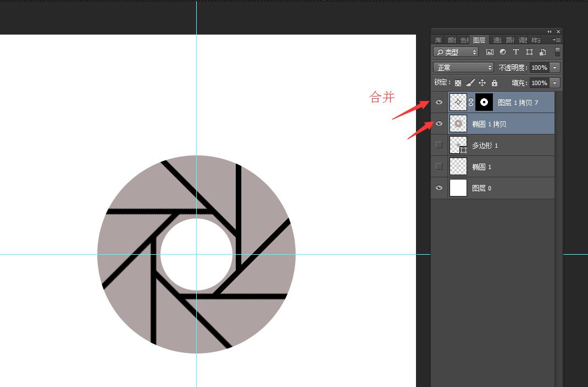Open the 类型 filter type dropdown
This screenshot has width=588, height=387.
456,52
